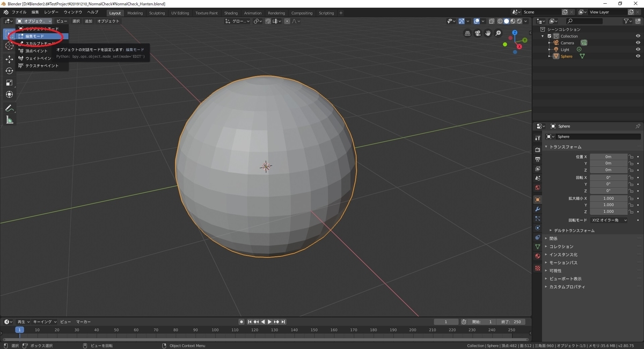Click the timeline current frame marker 1

19,330
